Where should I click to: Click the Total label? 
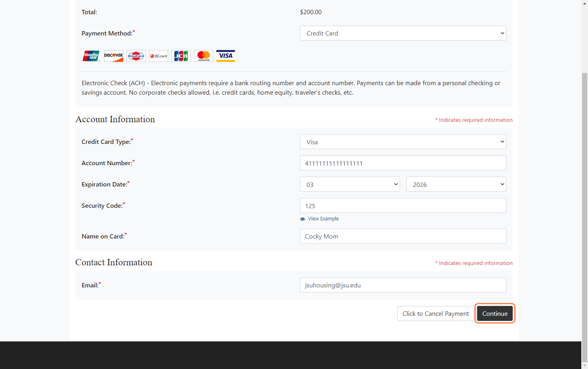[x=89, y=12]
